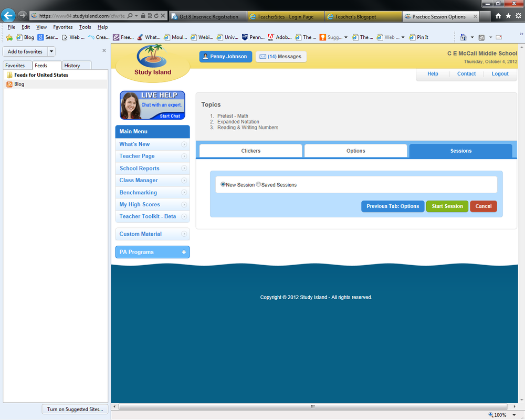The height and width of the screenshot is (420, 525).
Task: Switch to the Clickers tab
Action: [x=250, y=151]
